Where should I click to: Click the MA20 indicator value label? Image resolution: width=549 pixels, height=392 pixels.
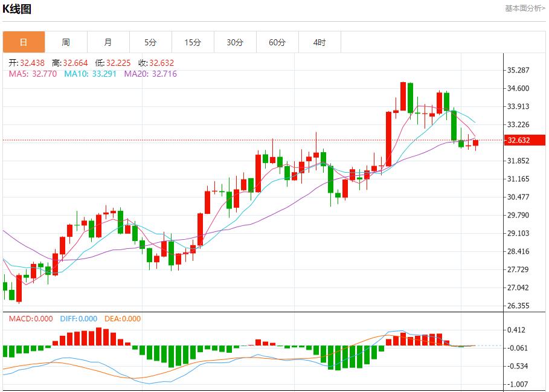150,74
